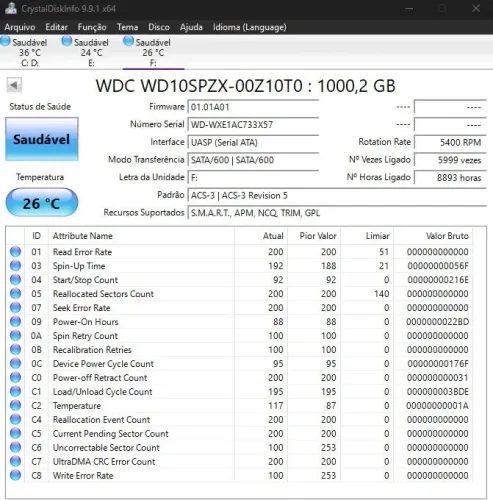Open the Função menu
Screen dimensions: 493x500
pos(92,27)
